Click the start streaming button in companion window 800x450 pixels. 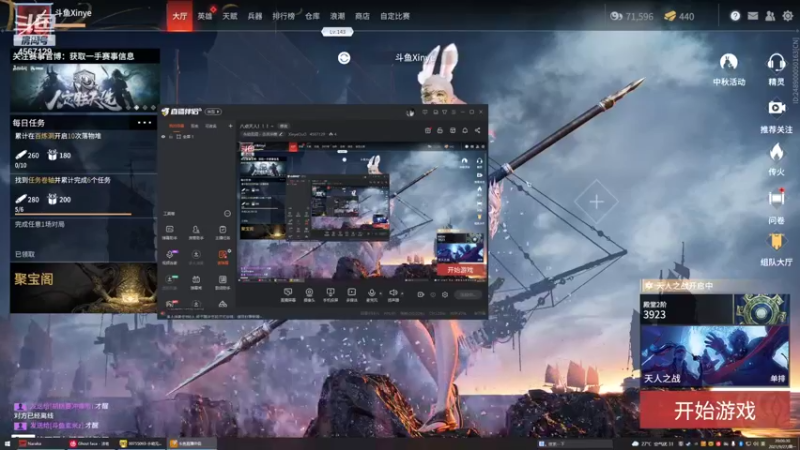click(467, 294)
